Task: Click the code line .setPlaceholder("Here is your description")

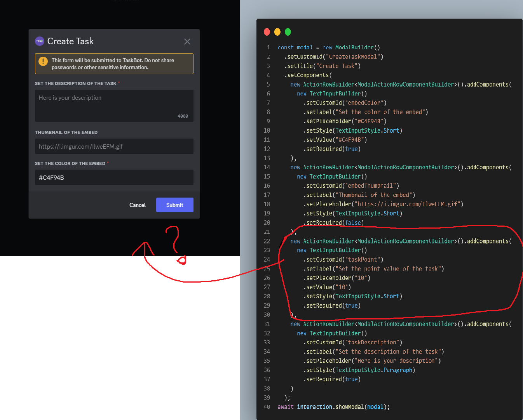Action: (372, 361)
